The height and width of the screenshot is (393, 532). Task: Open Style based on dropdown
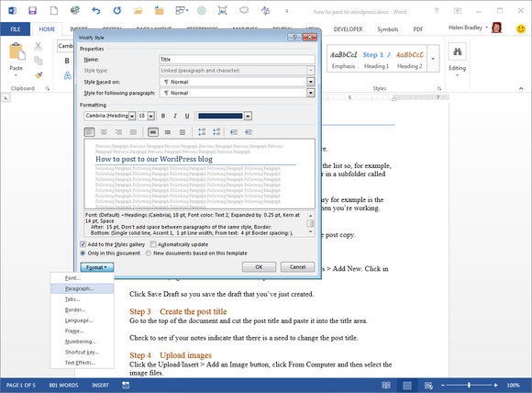[310, 82]
